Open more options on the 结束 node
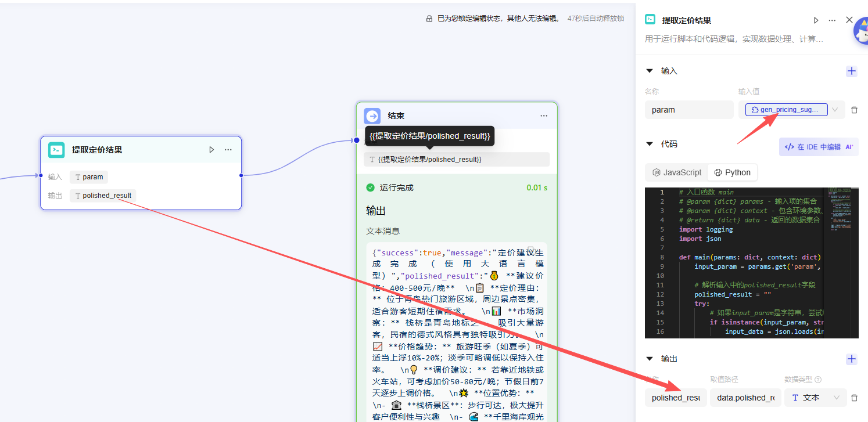 point(544,116)
